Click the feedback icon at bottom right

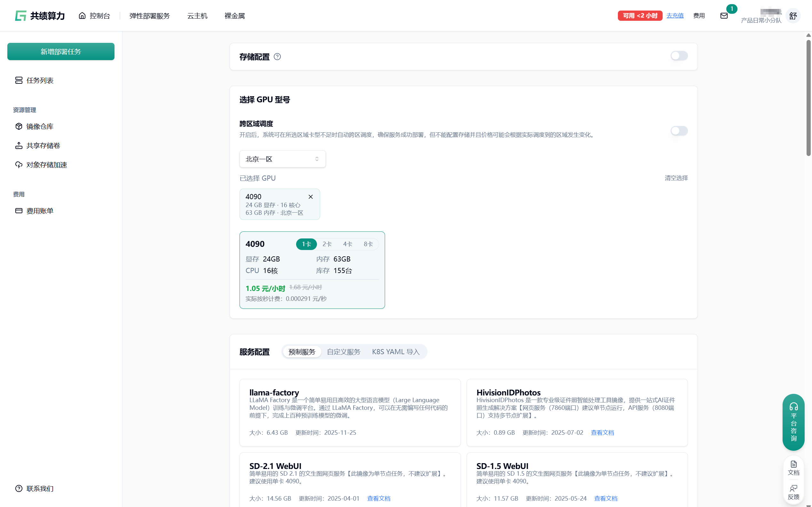[x=793, y=492]
